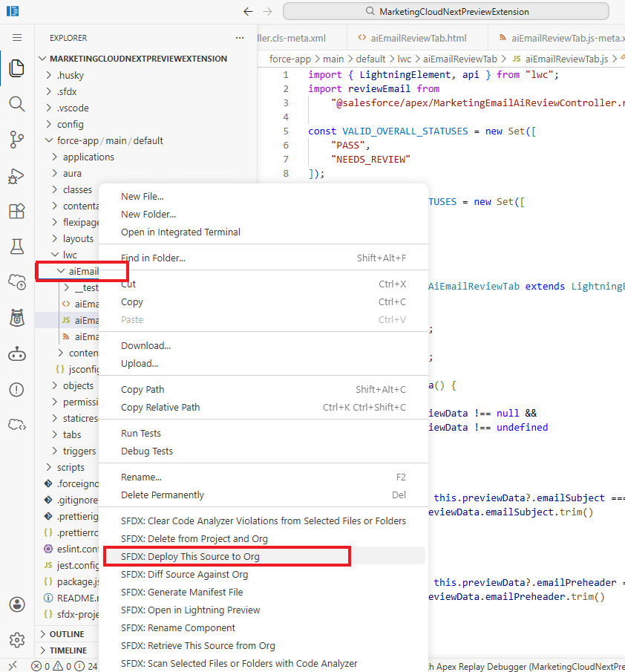Expand the OUTLINE section

(x=67, y=634)
